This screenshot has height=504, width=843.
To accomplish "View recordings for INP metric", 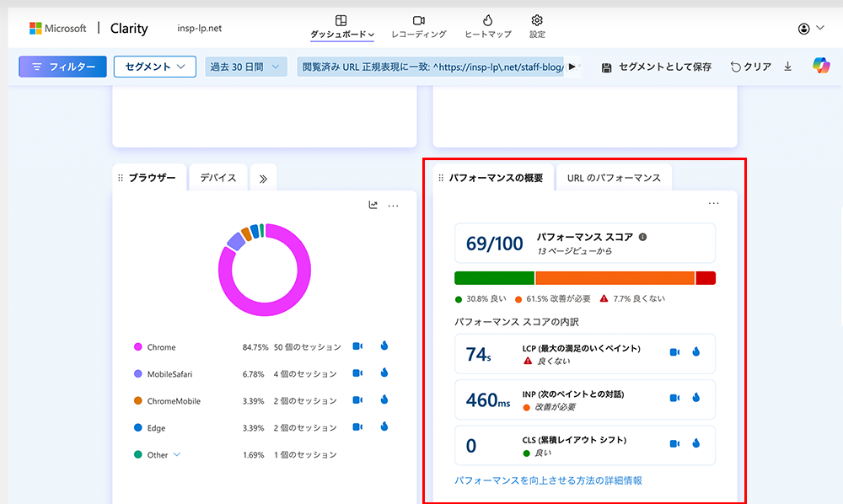I will click(x=674, y=398).
